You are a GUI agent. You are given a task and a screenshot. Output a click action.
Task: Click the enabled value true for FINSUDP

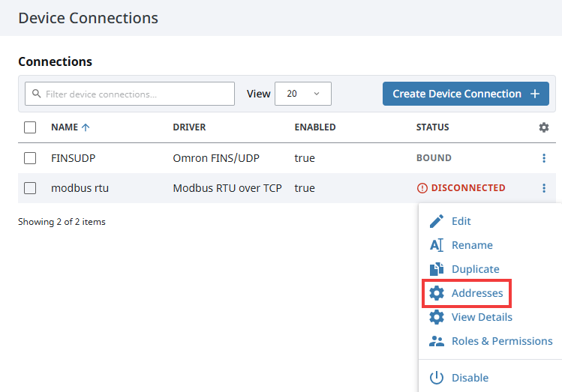point(305,158)
